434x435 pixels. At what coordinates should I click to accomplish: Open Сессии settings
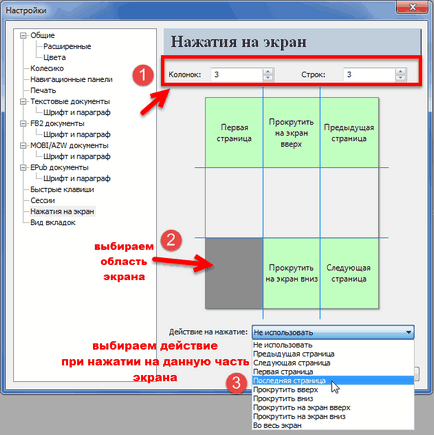43,200
